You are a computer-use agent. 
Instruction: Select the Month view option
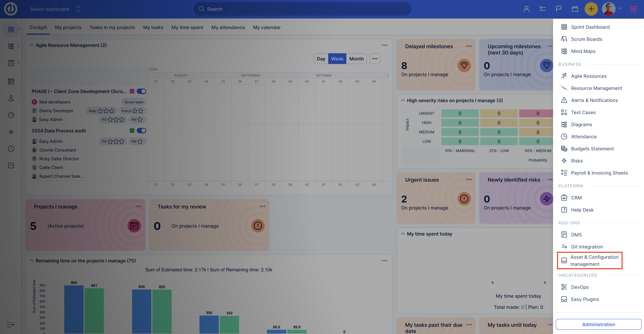coord(356,59)
